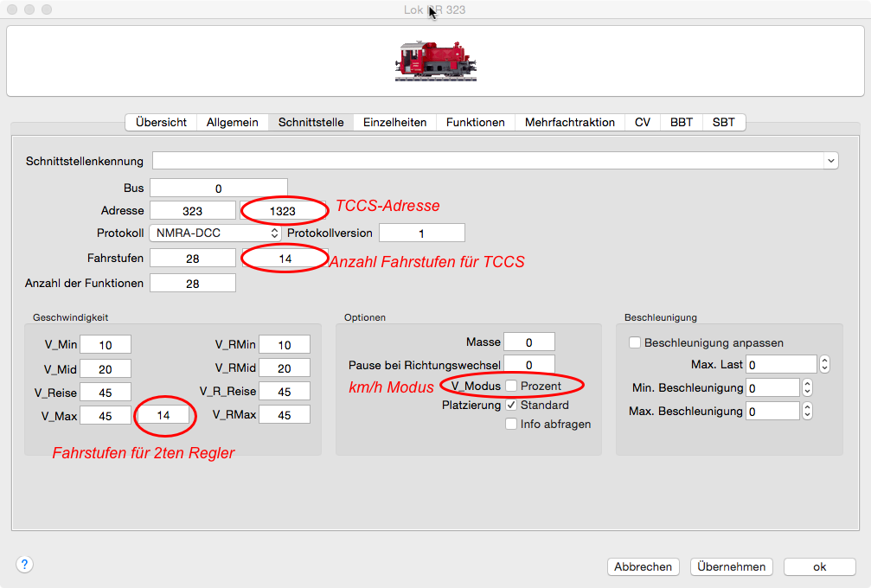Click the Übernehmen button
871x588 pixels.
click(x=732, y=567)
